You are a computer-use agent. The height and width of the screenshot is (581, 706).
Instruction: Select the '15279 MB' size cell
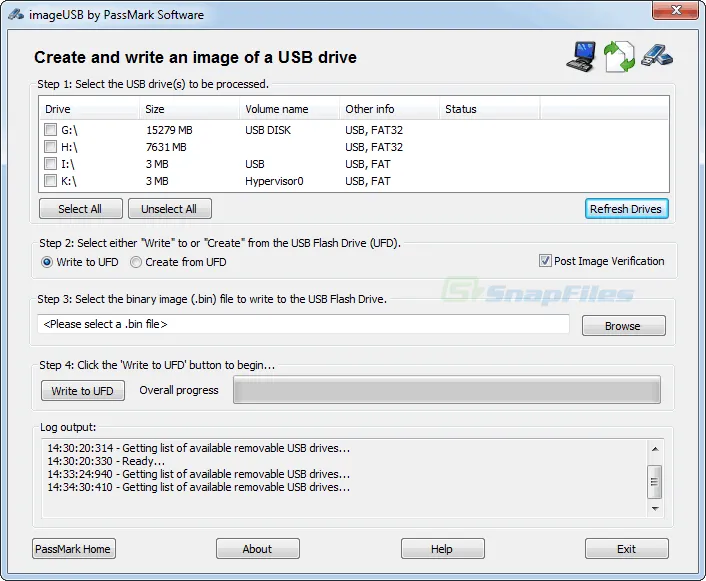coord(169,130)
